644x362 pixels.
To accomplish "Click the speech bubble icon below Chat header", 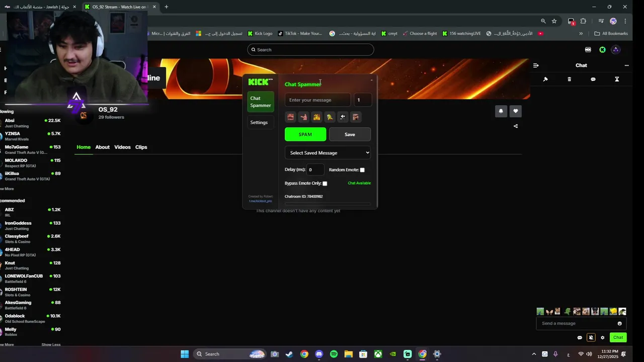I will [593, 79].
